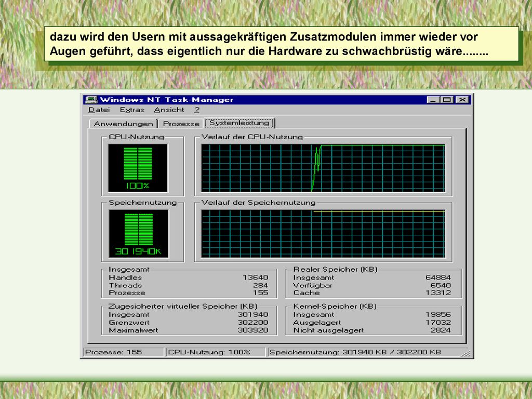This screenshot has width=532, height=399.
Task: Select the Systemleistung tab
Action: (239, 123)
